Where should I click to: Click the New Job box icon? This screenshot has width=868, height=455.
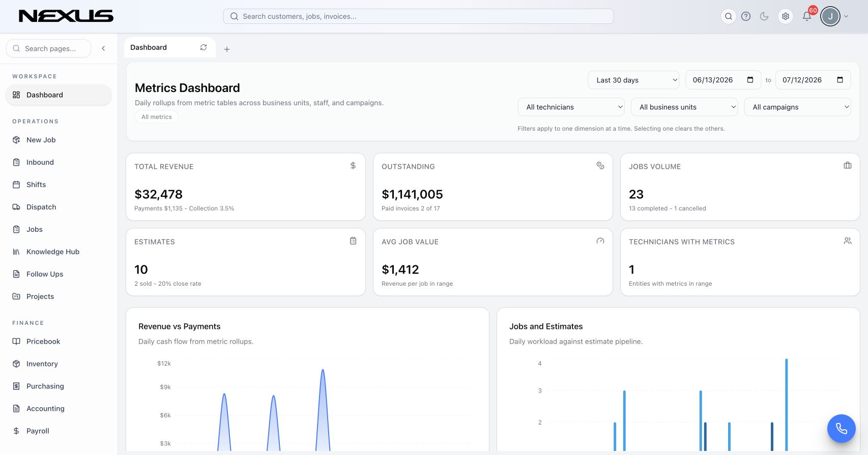point(16,140)
